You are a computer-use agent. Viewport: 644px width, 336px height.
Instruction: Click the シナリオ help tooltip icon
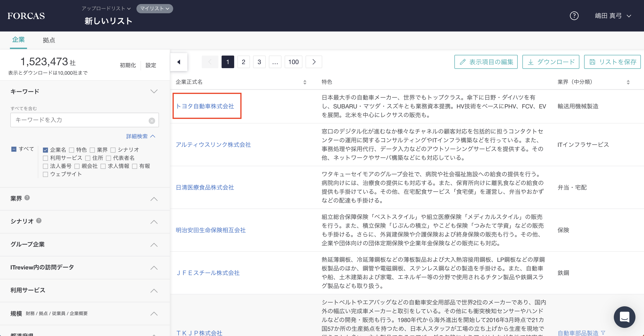tap(39, 221)
